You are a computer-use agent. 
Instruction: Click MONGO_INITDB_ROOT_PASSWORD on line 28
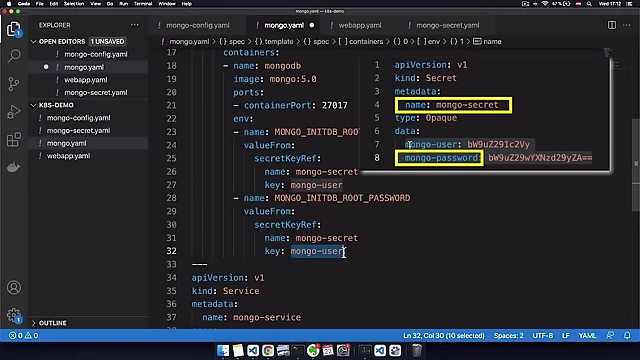click(x=342, y=198)
